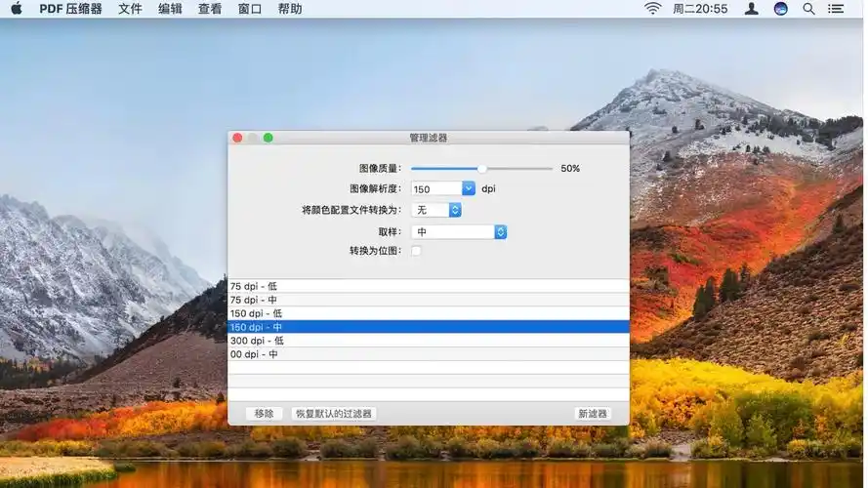Click the 新滤器 button
Image resolution: width=868 pixels, height=488 pixels.
click(593, 413)
